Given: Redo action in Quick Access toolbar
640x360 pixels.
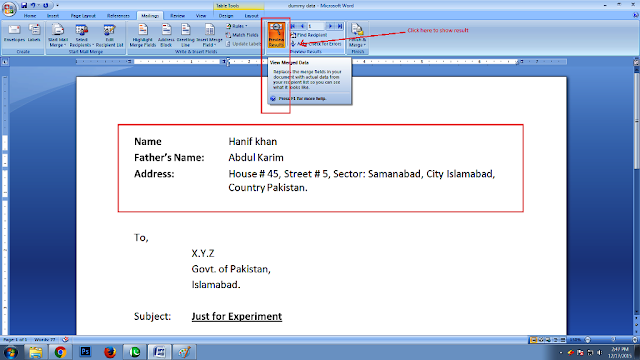Looking at the screenshot, I should [46, 5].
